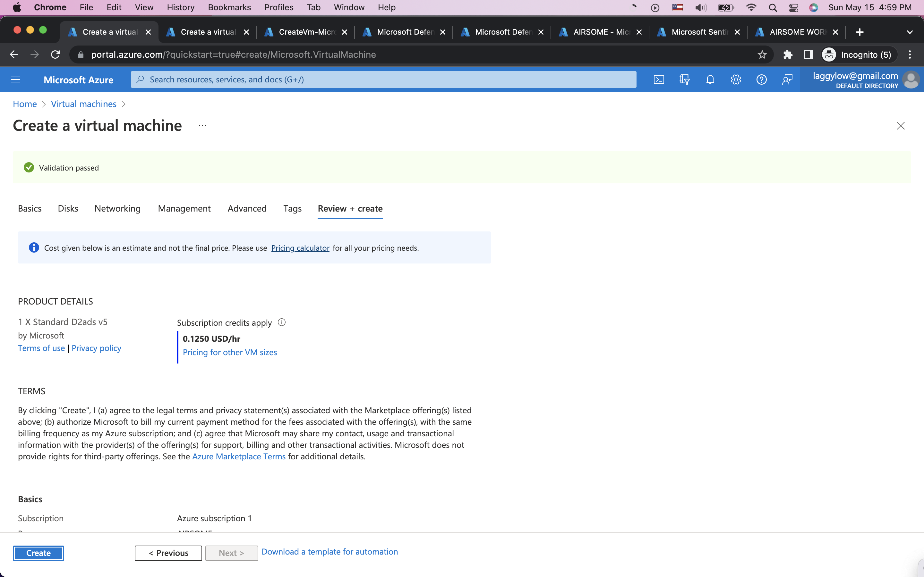Image resolution: width=924 pixels, height=577 pixels.
Task: Go back with Previous button
Action: pyautogui.click(x=168, y=553)
